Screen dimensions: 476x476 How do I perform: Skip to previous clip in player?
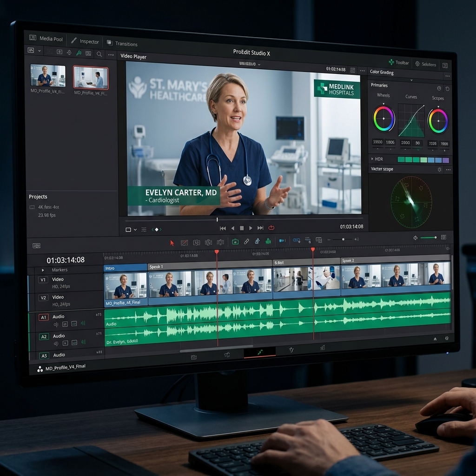click(223, 228)
